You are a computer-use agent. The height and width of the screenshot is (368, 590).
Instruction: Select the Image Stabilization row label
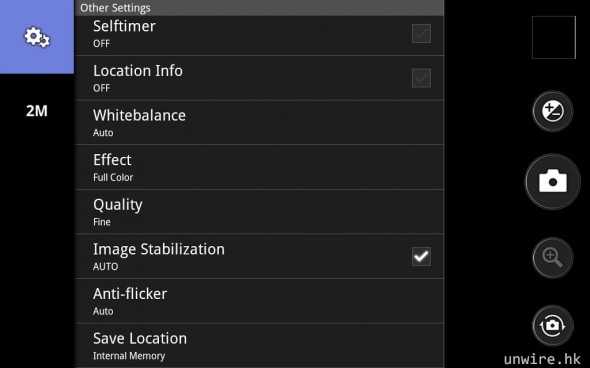coord(159,249)
